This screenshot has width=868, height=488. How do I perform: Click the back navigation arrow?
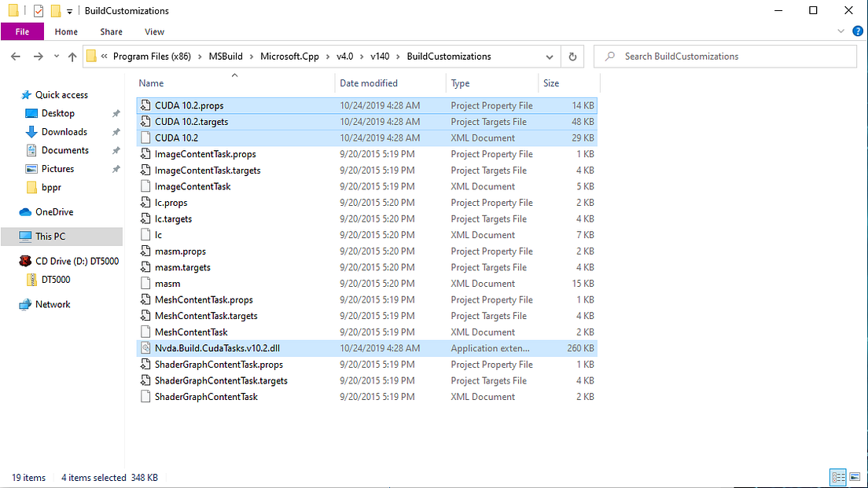pos(16,56)
